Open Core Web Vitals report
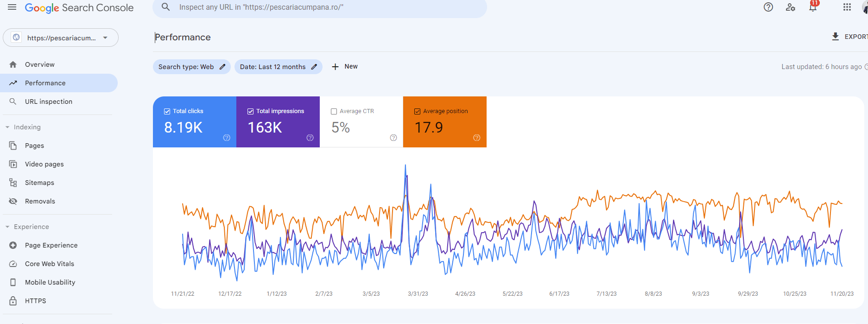 [50, 264]
